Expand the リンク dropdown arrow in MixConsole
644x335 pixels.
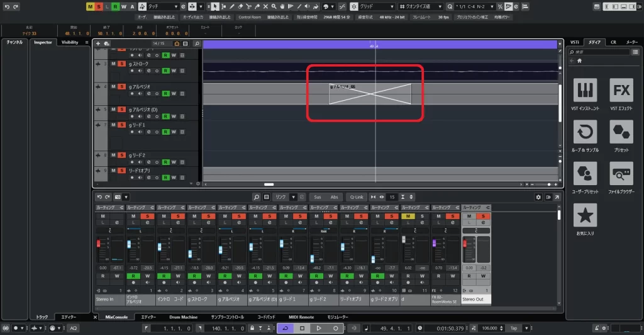click(x=294, y=197)
